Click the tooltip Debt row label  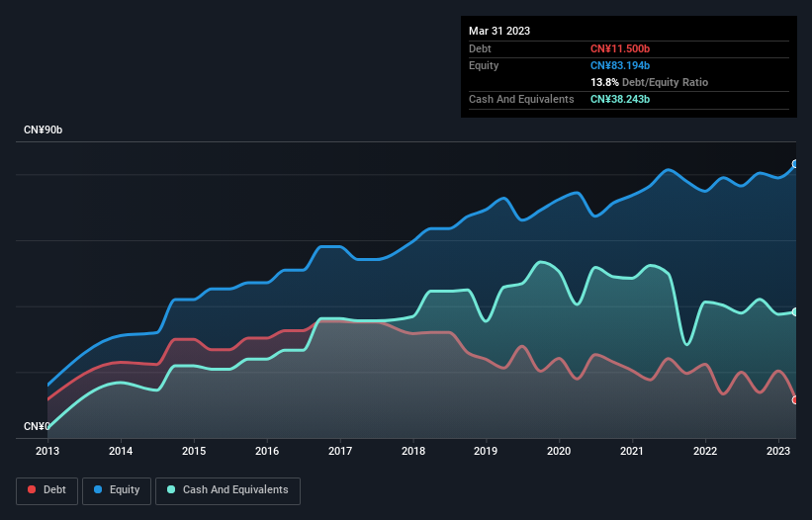tap(480, 48)
